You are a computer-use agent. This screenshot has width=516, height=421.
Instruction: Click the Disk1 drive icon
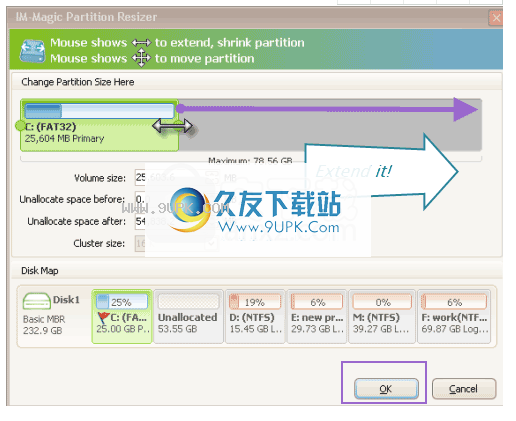click(36, 301)
